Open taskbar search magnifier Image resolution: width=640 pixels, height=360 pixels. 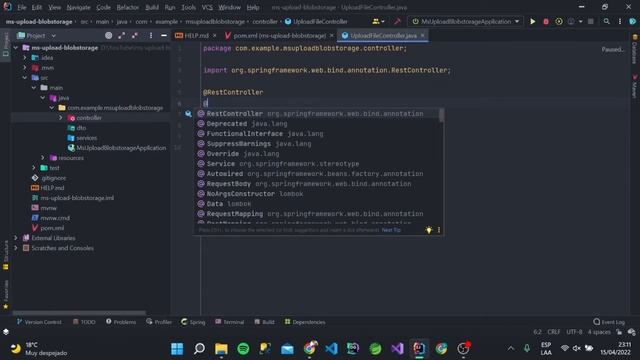click(x=199, y=349)
